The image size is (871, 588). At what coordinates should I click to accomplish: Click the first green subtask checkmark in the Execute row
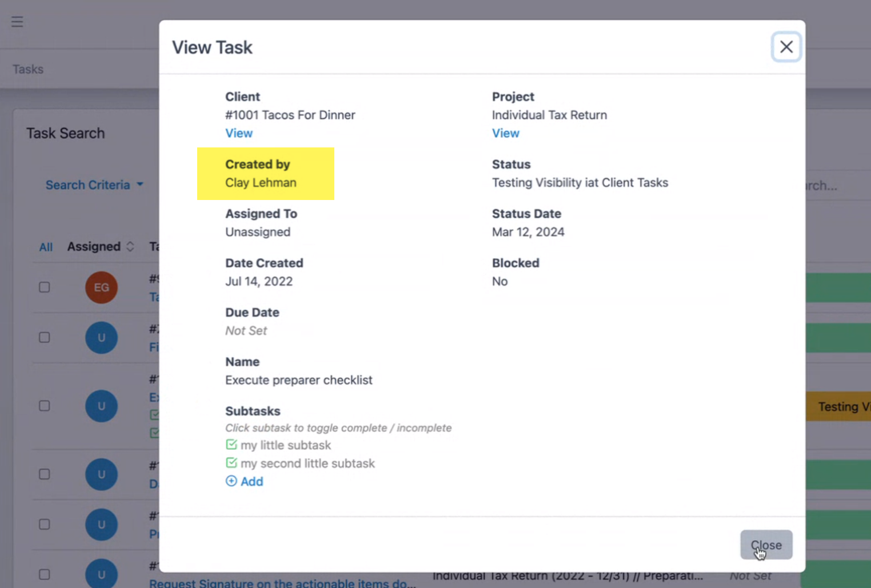point(155,415)
